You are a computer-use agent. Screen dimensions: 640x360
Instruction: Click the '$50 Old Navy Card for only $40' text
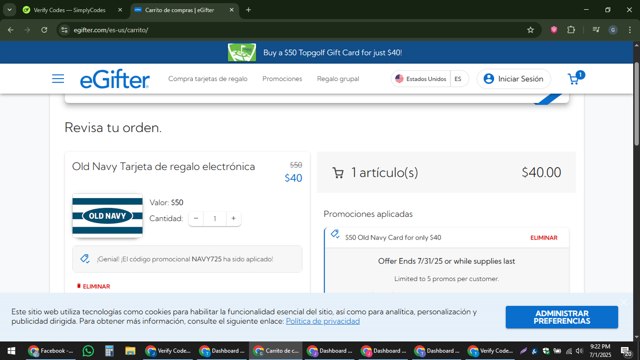coord(393,238)
